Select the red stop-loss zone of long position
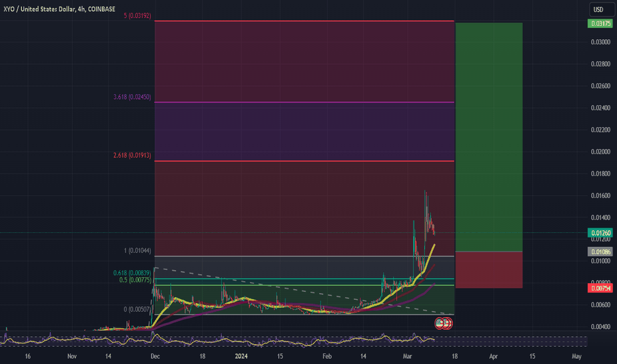Screen dimensions: 617x364 point(489,270)
